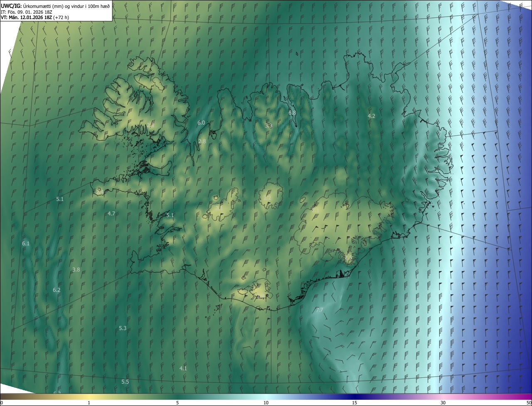
Task: Click the 4.1 precipitation value label
Action: tap(183, 368)
